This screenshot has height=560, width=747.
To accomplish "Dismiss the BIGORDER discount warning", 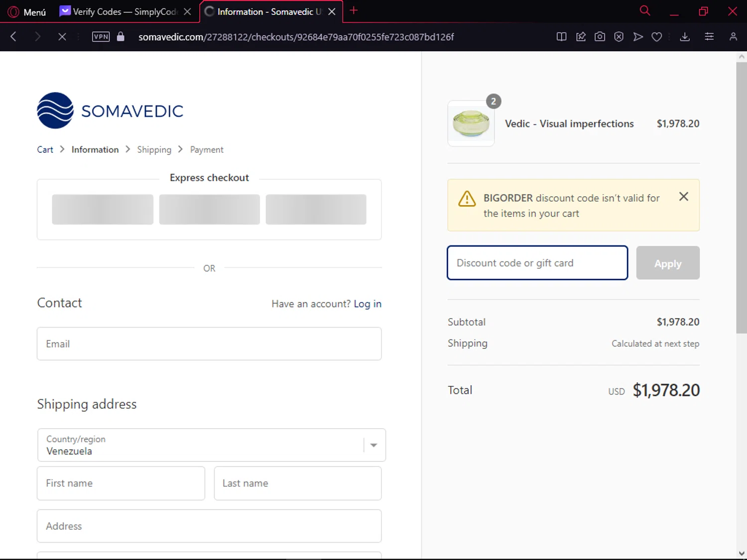I will [684, 197].
